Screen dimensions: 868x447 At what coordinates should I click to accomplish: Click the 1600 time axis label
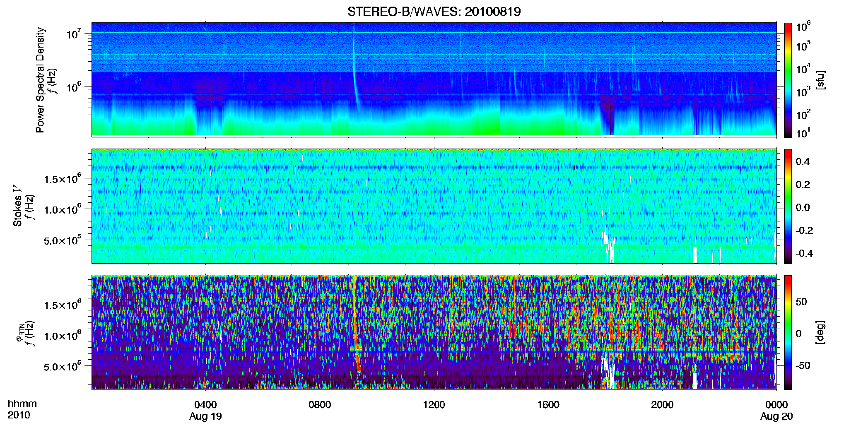(x=548, y=404)
